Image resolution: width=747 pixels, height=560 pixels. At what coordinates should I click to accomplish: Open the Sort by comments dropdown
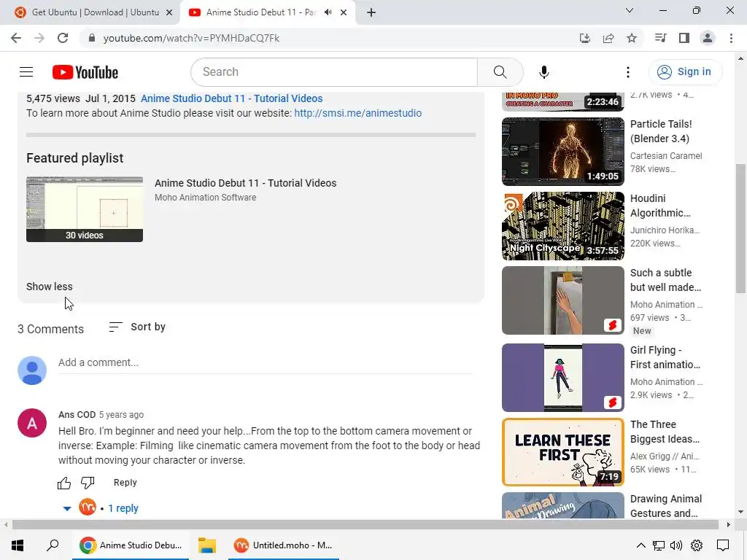pos(137,327)
